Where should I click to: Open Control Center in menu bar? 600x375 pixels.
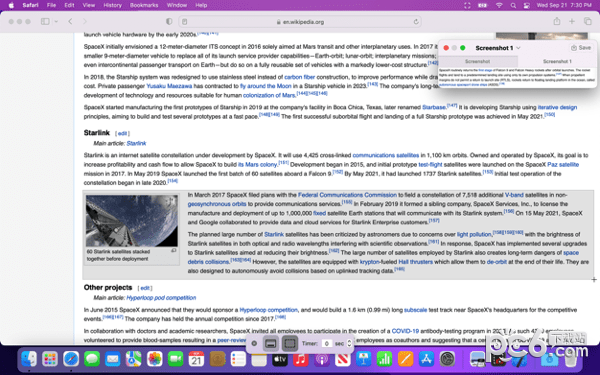(x=527, y=5)
